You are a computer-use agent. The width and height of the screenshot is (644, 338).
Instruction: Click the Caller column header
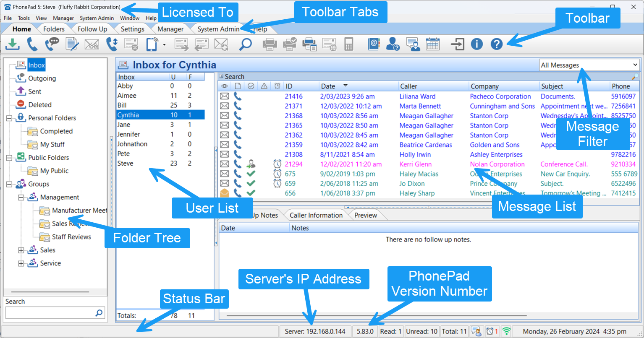(433, 86)
